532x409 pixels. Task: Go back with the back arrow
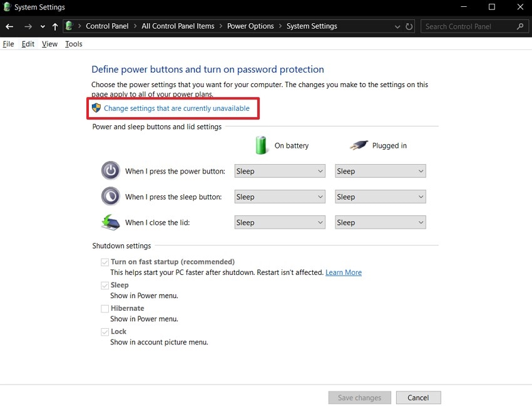(9, 26)
